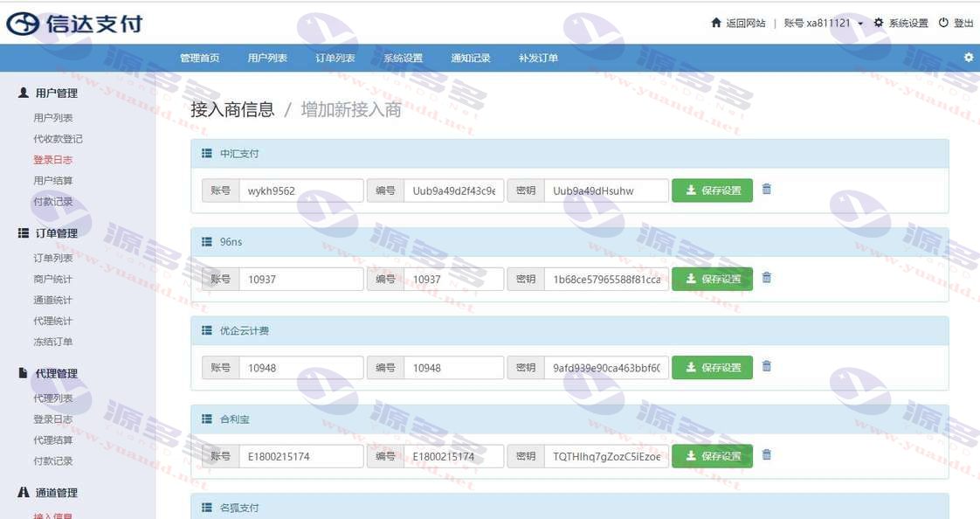
Task: Open 管理首页 in the navigation bar
Action: pos(200,59)
